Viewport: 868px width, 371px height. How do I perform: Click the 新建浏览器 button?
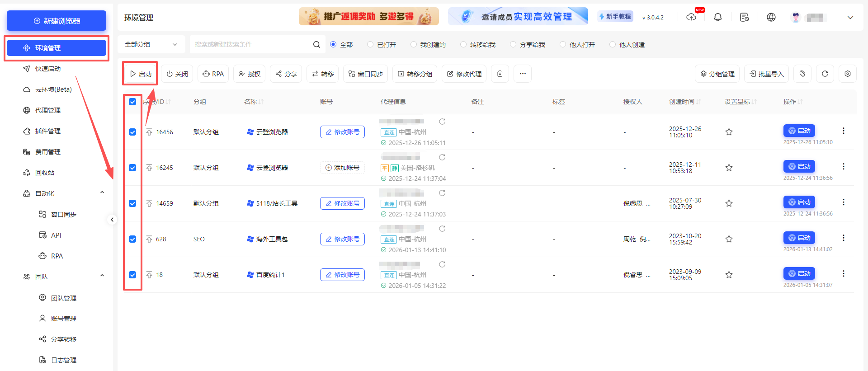click(x=57, y=21)
